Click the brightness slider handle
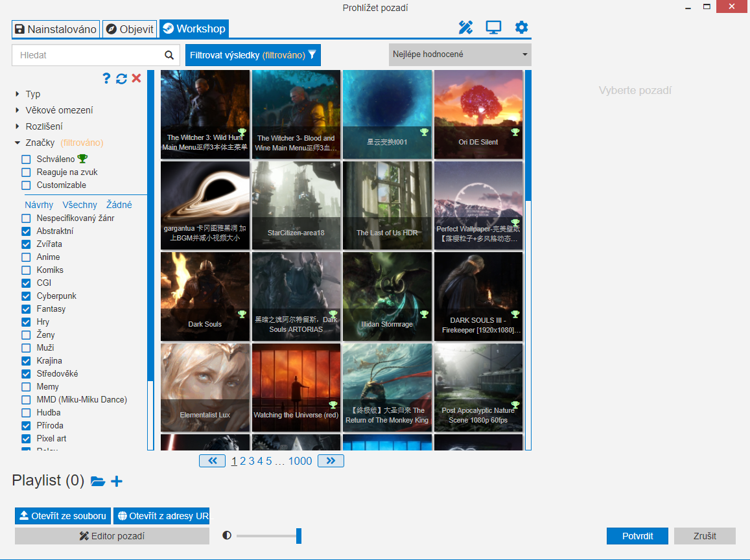 tap(299, 536)
